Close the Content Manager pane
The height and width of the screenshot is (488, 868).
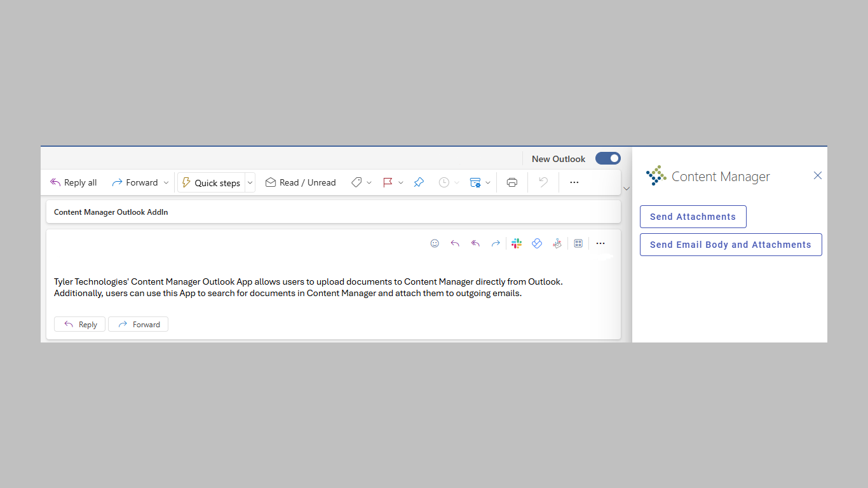point(818,175)
